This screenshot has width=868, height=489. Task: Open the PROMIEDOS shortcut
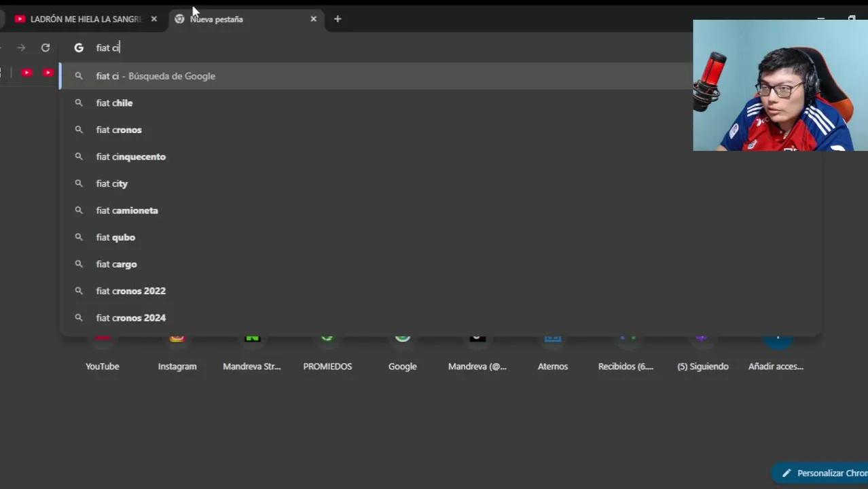pos(327,353)
